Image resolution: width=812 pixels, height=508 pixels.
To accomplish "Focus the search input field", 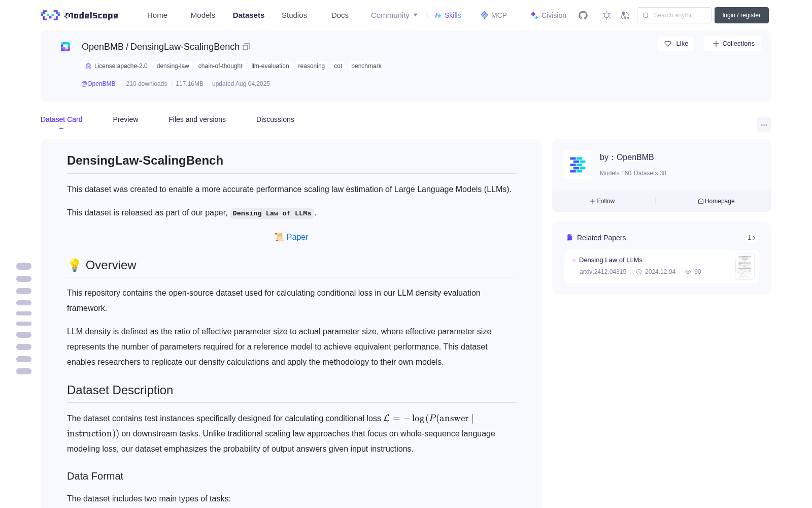I will [x=674, y=15].
